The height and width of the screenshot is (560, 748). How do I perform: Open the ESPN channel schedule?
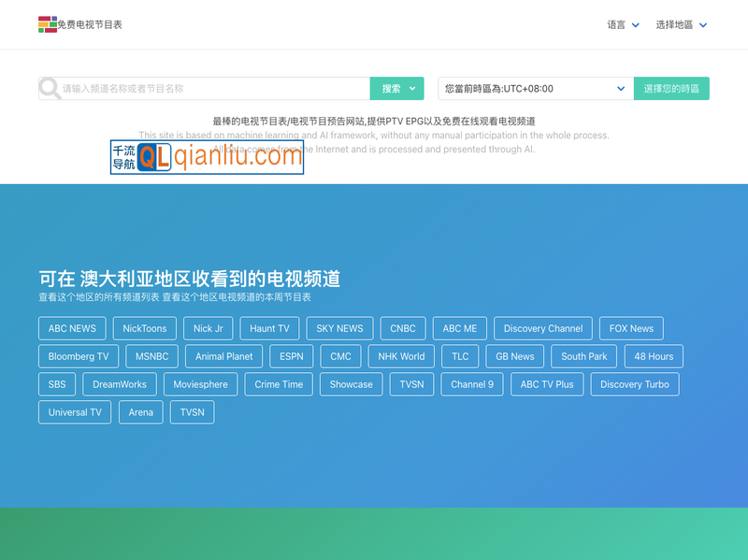pyautogui.click(x=291, y=356)
